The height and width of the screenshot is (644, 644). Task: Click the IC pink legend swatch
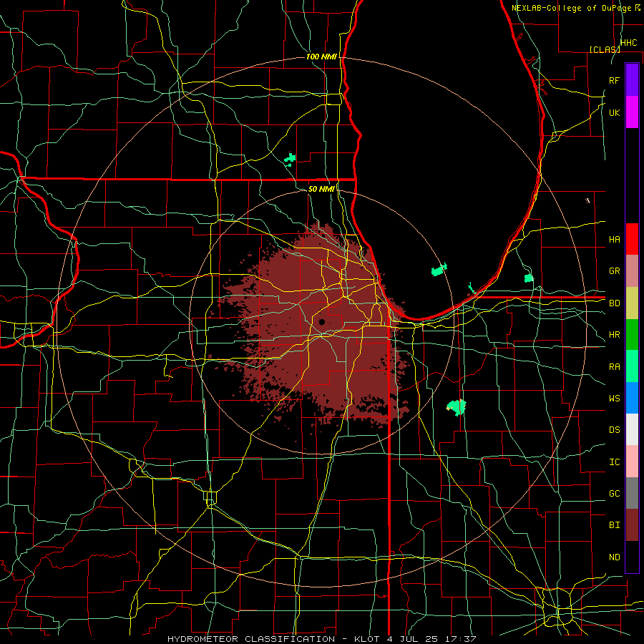tap(632, 462)
